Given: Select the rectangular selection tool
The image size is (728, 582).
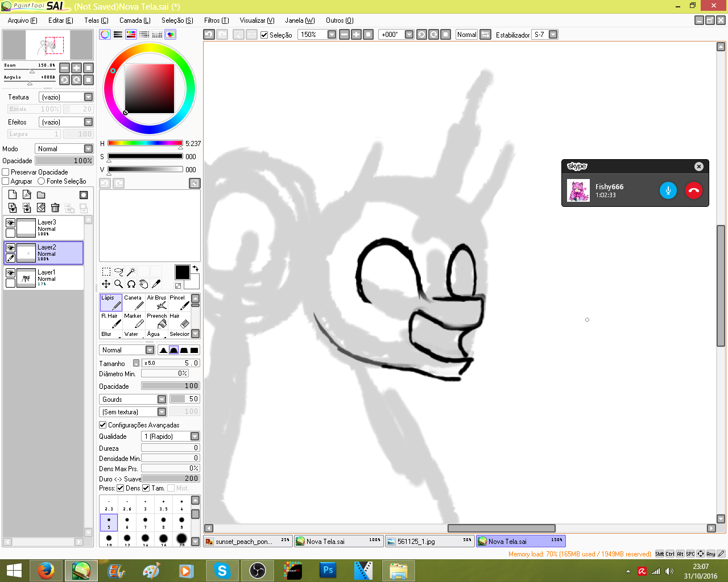Looking at the screenshot, I should tap(106, 272).
